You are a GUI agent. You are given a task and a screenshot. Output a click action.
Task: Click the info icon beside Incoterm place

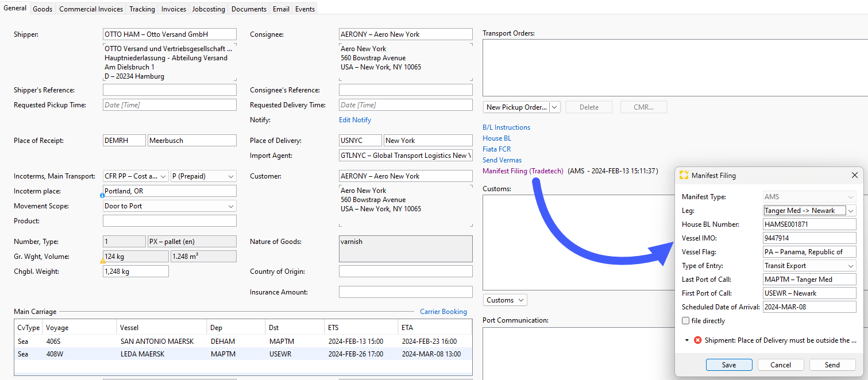coord(102,196)
